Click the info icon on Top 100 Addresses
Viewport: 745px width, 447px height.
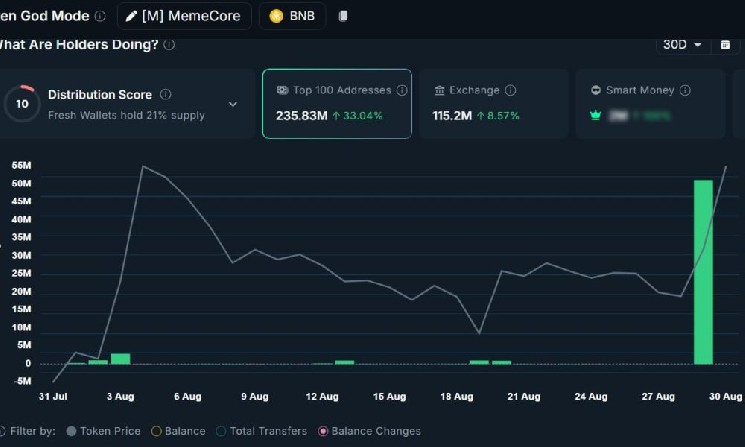click(402, 90)
